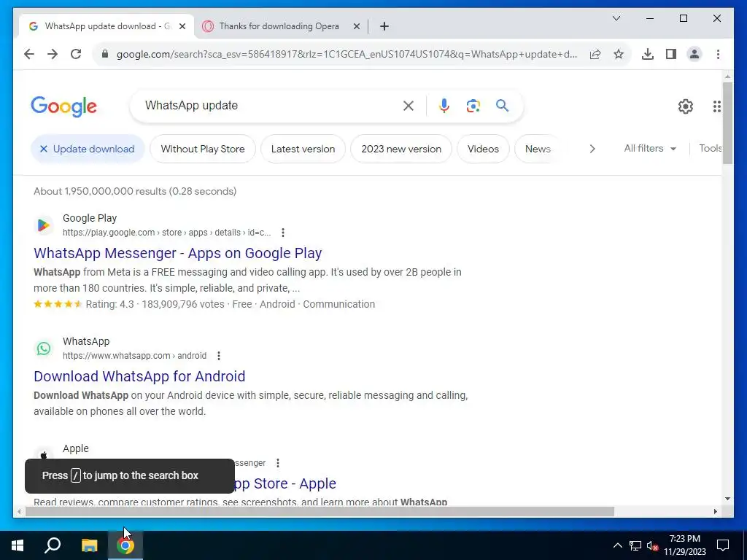747x560 pixels.
Task: Click the WhatsApp result favicon
Action: pos(43,348)
